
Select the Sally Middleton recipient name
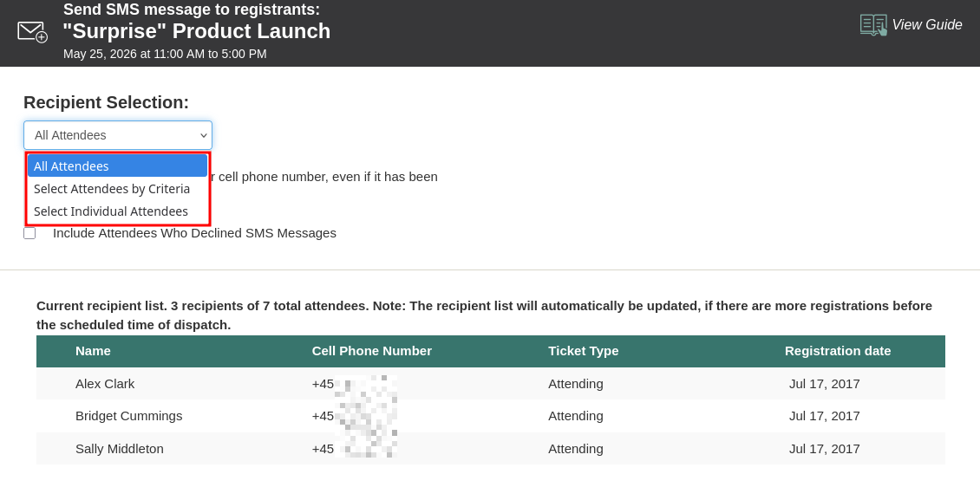tap(119, 449)
